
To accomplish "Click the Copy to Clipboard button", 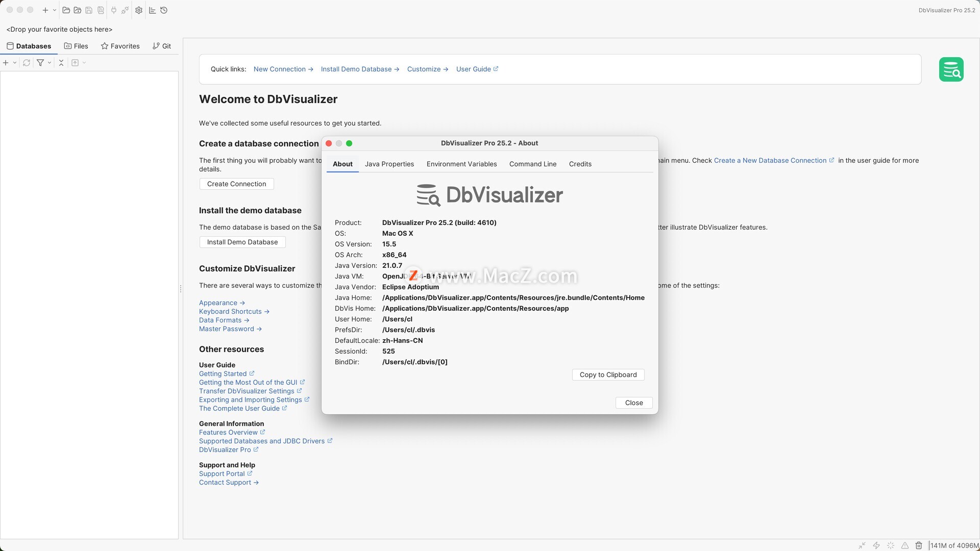I will (x=608, y=375).
